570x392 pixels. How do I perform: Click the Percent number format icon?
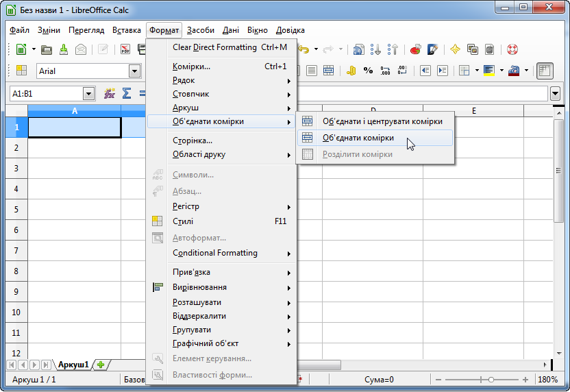tap(369, 71)
